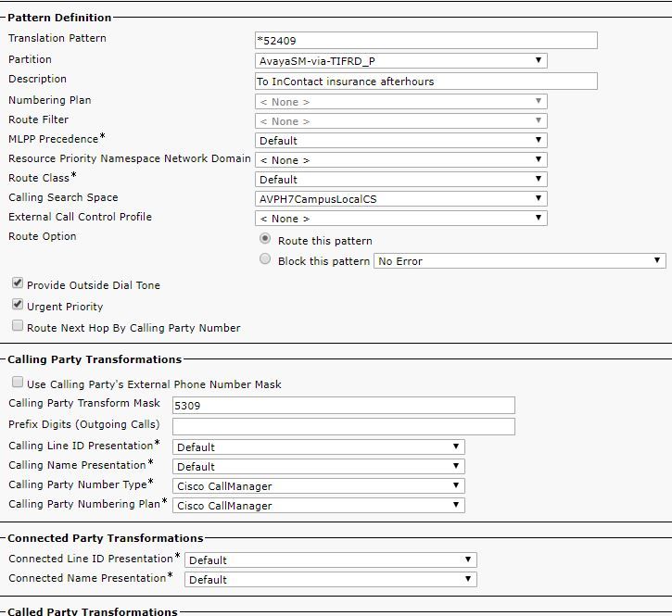Toggle the Urgent Priority checkbox
Image resolution: width=672 pixels, height=616 pixels.
click(18, 304)
